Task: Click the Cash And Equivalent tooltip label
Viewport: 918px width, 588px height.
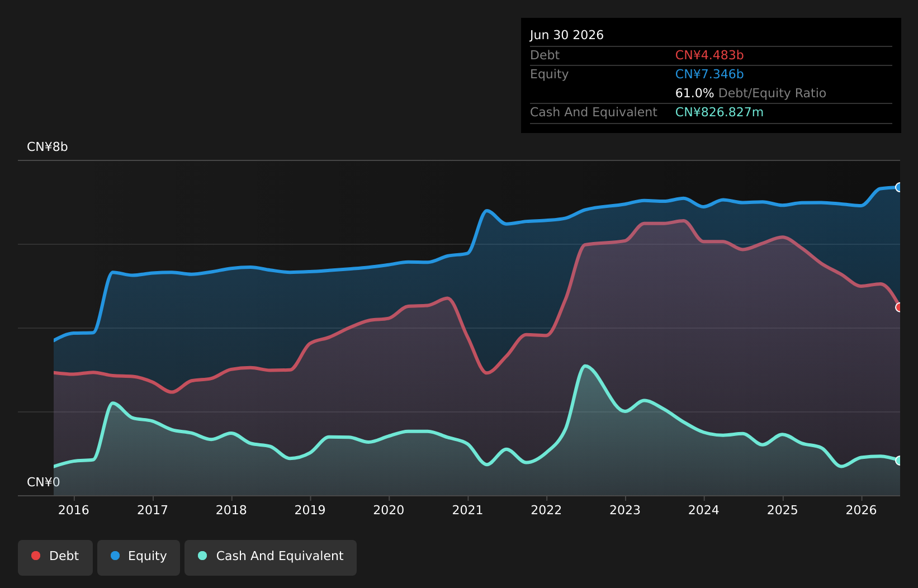Action: coord(594,112)
